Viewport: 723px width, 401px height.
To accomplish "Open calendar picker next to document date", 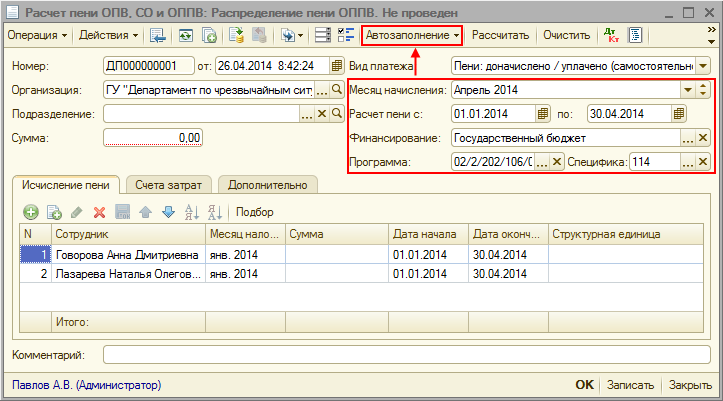I will click(x=334, y=66).
